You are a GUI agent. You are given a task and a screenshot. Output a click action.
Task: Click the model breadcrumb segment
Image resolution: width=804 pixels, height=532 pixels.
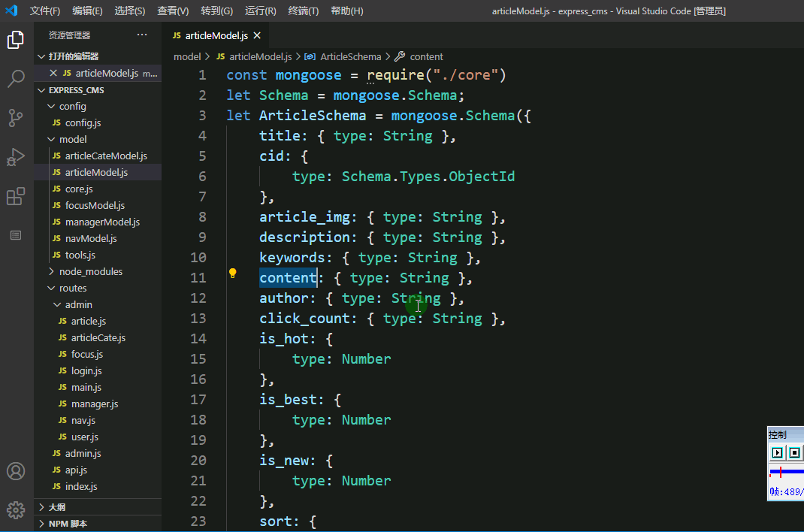click(x=187, y=56)
